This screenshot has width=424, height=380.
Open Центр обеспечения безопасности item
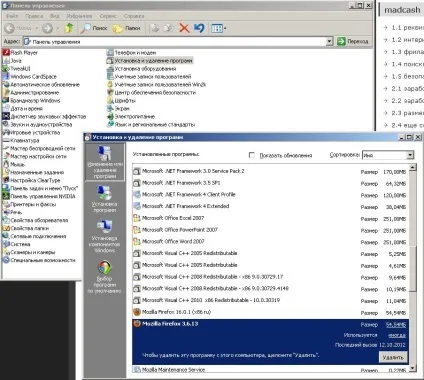coord(151,93)
